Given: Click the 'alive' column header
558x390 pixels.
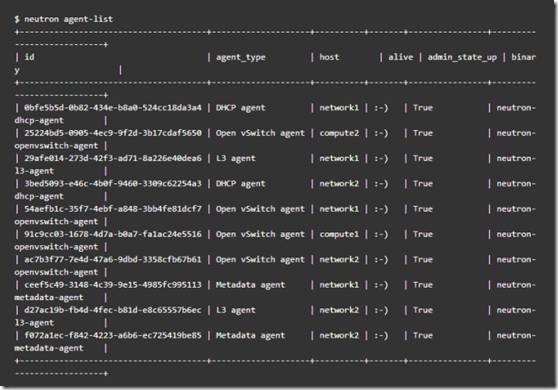Looking at the screenshot, I should click(400, 57).
